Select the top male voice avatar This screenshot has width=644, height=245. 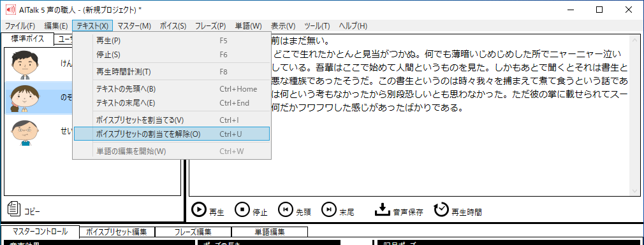24,64
